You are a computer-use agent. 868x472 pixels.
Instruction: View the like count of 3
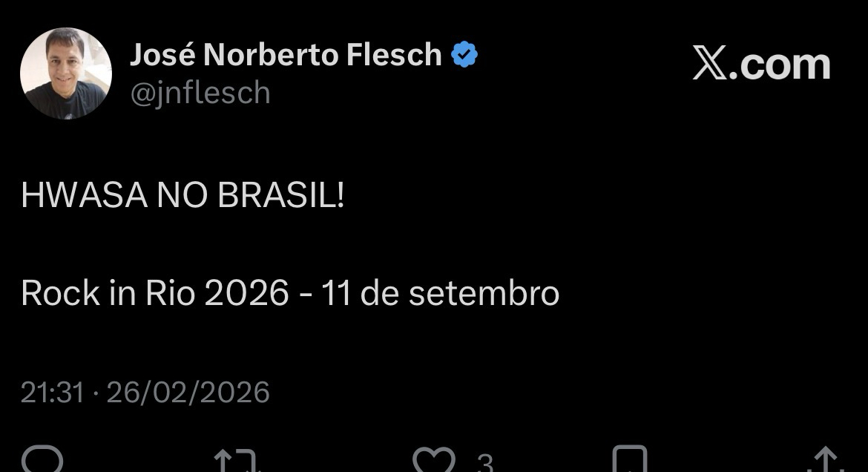click(x=484, y=463)
